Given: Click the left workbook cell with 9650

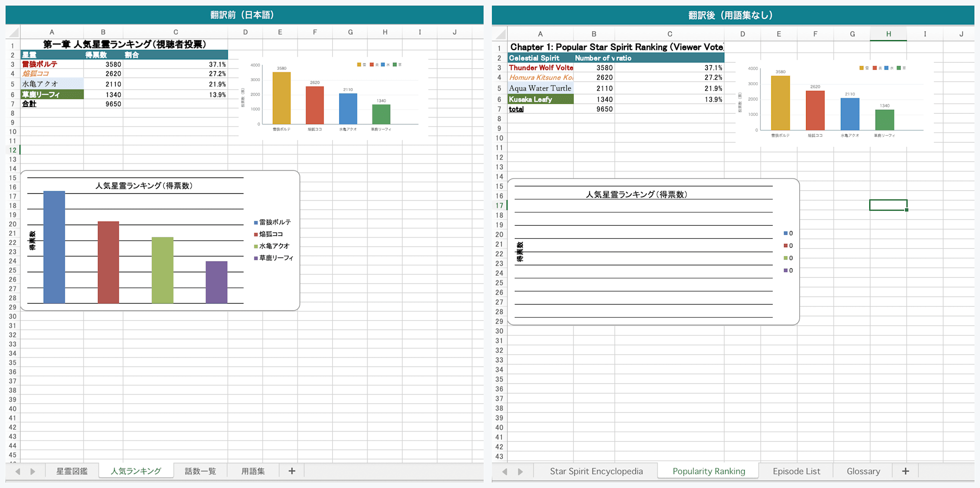Looking at the screenshot, I should coord(103,103).
